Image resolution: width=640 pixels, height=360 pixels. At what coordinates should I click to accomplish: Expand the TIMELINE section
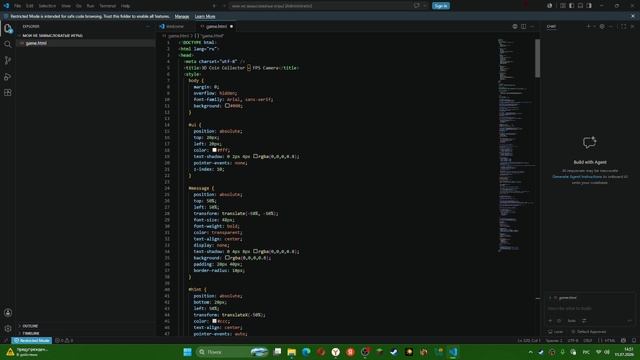point(86,333)
